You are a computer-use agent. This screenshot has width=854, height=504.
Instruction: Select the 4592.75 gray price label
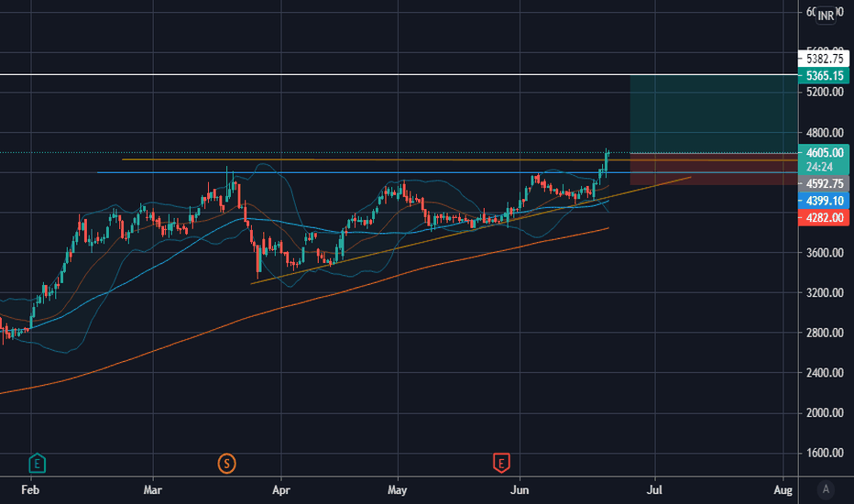coord(824,184)
